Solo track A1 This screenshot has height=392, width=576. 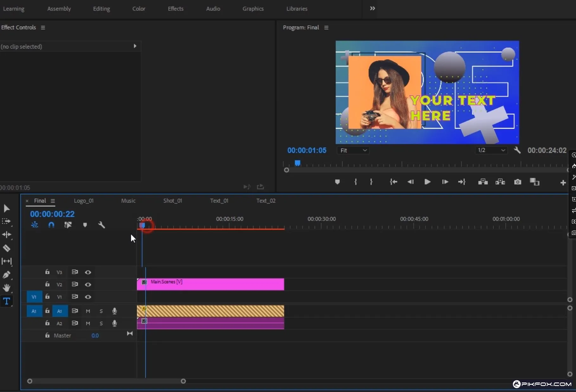click(101, 311)
